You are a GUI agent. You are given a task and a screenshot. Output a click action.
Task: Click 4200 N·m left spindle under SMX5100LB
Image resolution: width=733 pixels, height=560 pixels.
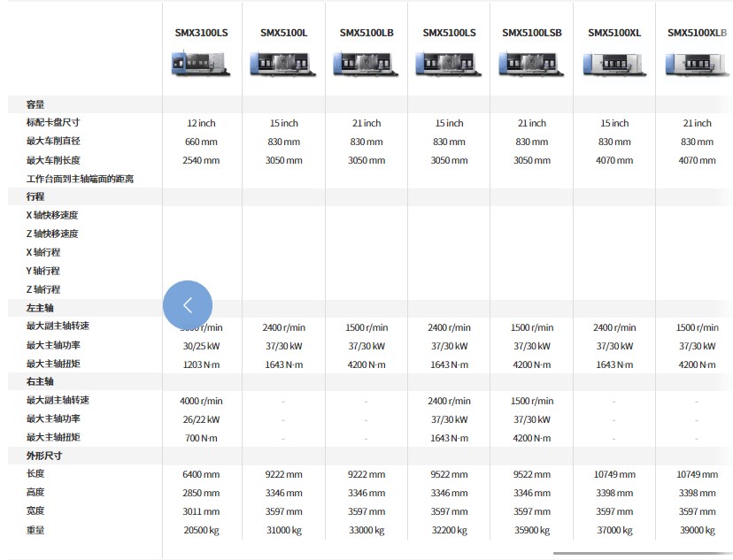(366, 364)
